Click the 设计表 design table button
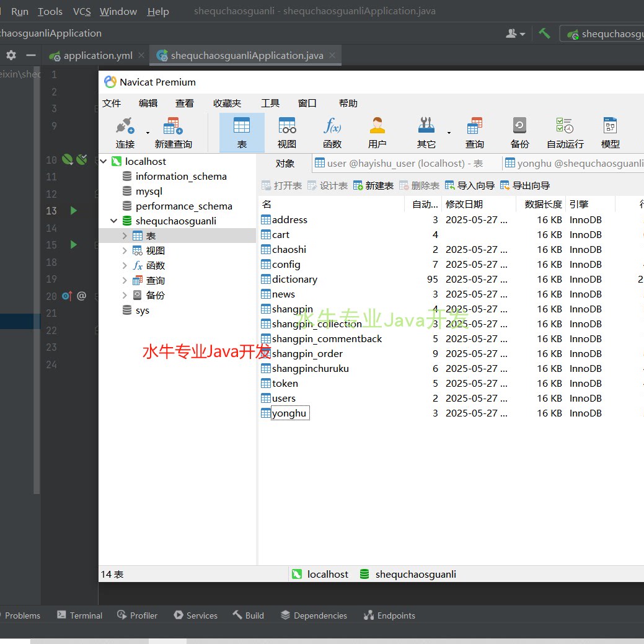 (x=327, y=186)
